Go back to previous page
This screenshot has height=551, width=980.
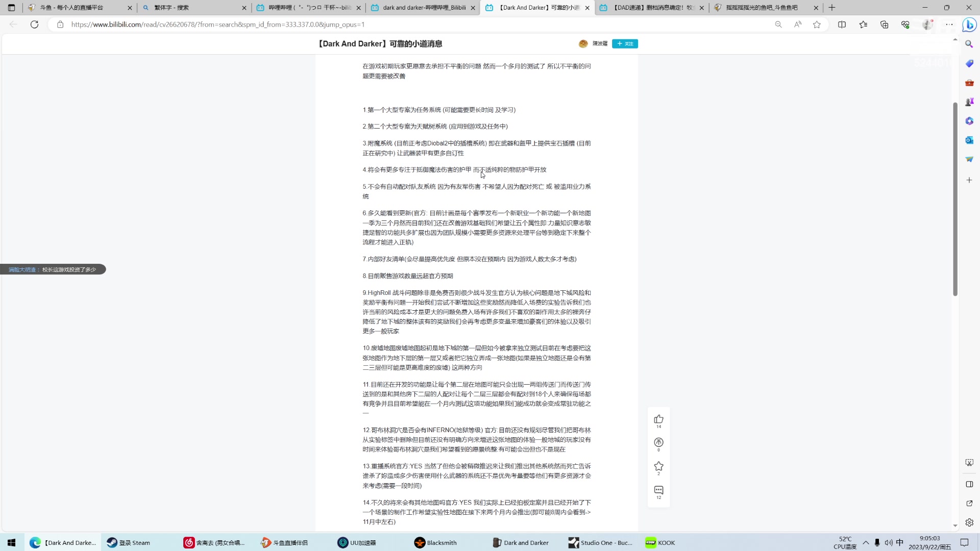pyautogui.click(x=14, y=24)
